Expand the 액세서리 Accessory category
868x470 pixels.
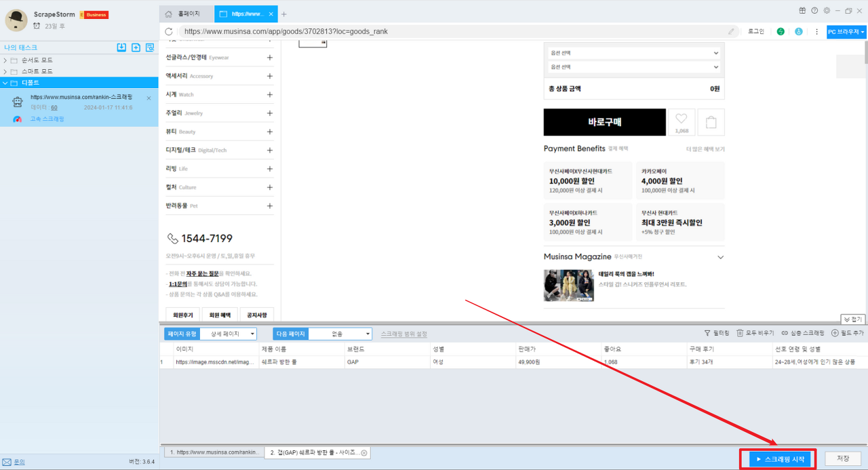[270, 76]
